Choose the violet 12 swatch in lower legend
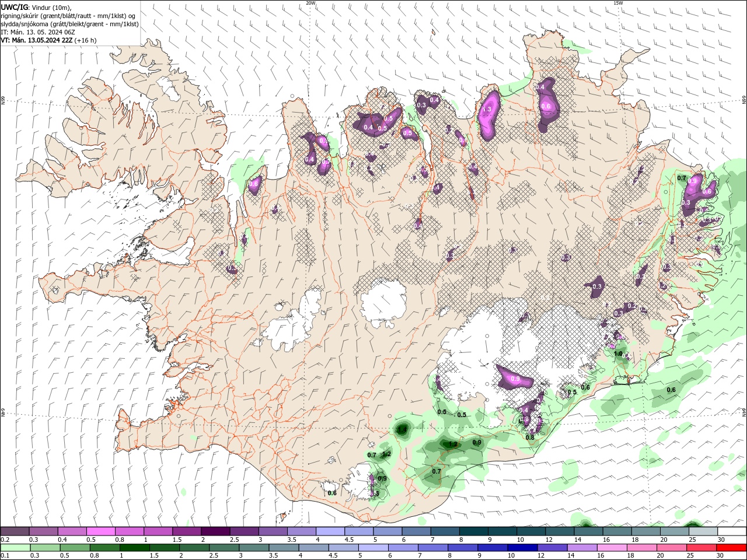747x560 pixels. pyautogui.click(x=553, y=548)
